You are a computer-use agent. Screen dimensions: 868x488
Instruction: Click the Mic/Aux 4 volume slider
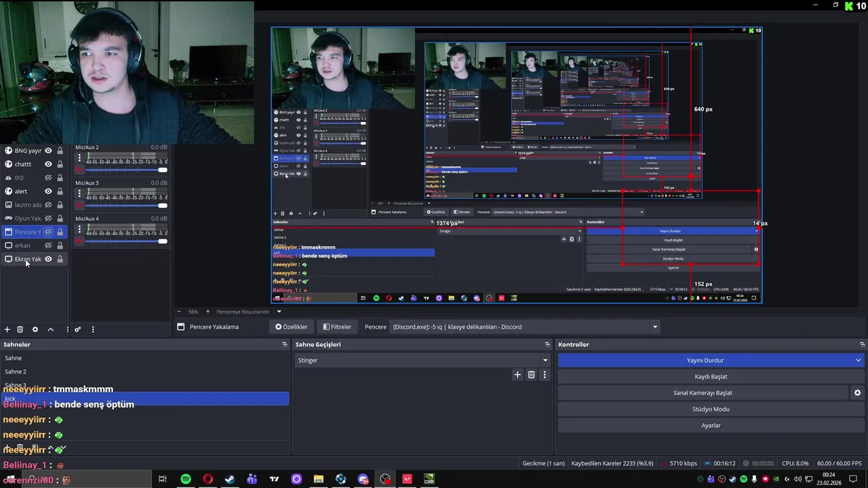pyautogui.click(x=126, y=241)
